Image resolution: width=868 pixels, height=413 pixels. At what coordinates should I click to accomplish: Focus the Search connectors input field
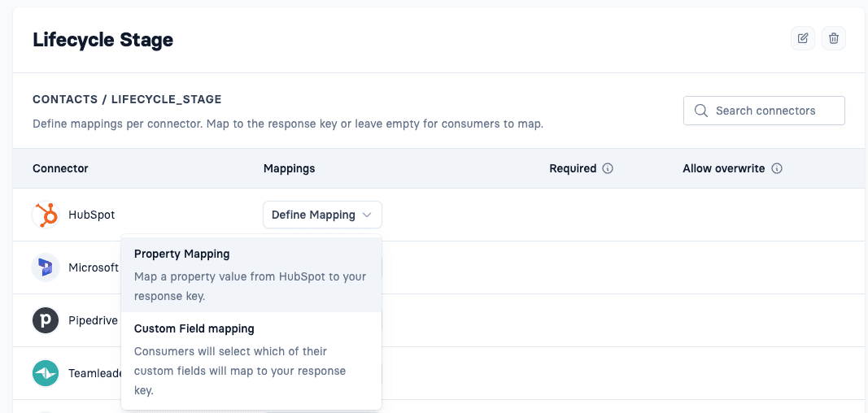tap(764, 111)
